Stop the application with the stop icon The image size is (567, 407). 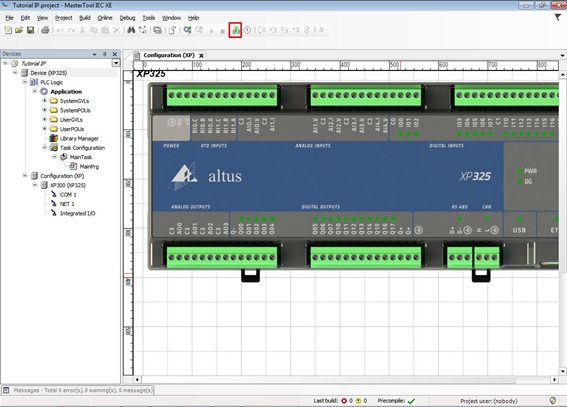coord(222,31)
